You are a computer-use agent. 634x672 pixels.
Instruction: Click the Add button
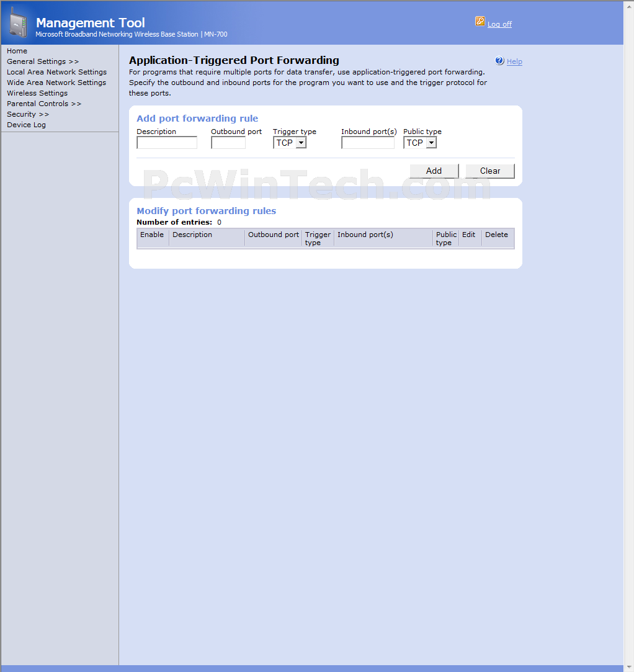pos(434,171)
